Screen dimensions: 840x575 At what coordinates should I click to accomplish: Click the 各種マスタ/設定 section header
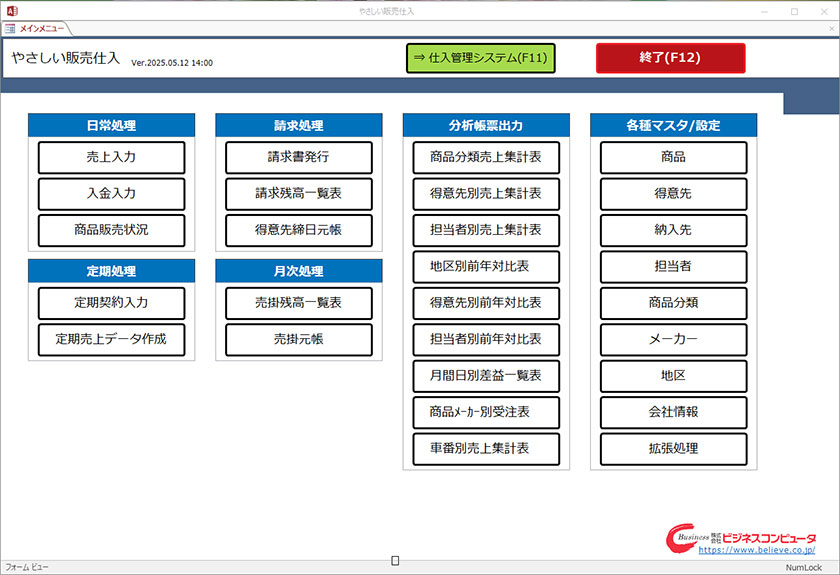[674, 125]
